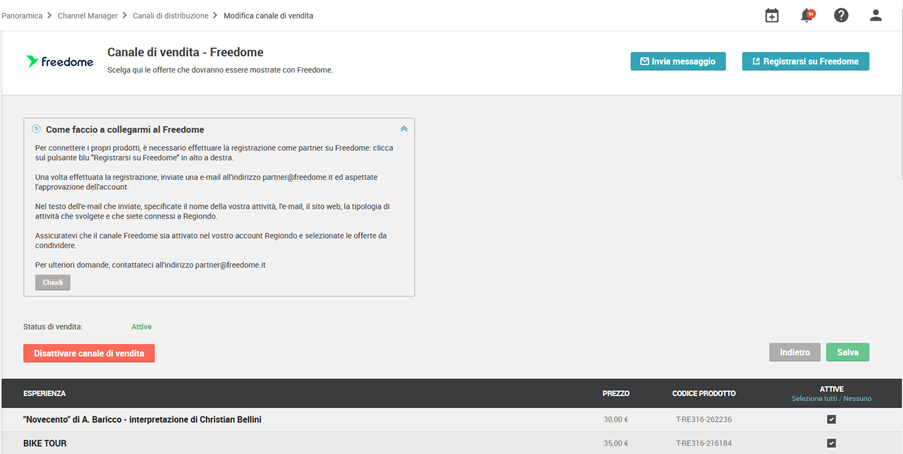
Task: Uncheck the Novecento experience checkbox
Action: (x=831, y=419)
